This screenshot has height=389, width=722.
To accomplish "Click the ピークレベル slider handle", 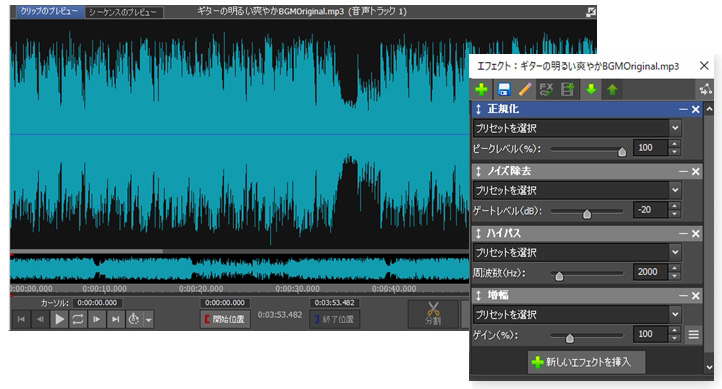I will 622,151.
